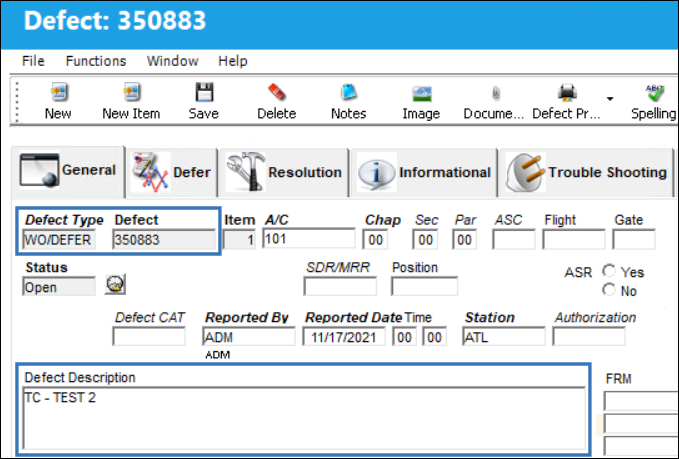
Task: Click the A/C field containing 101
Action: pyautogui.click(x=308, y=239)
